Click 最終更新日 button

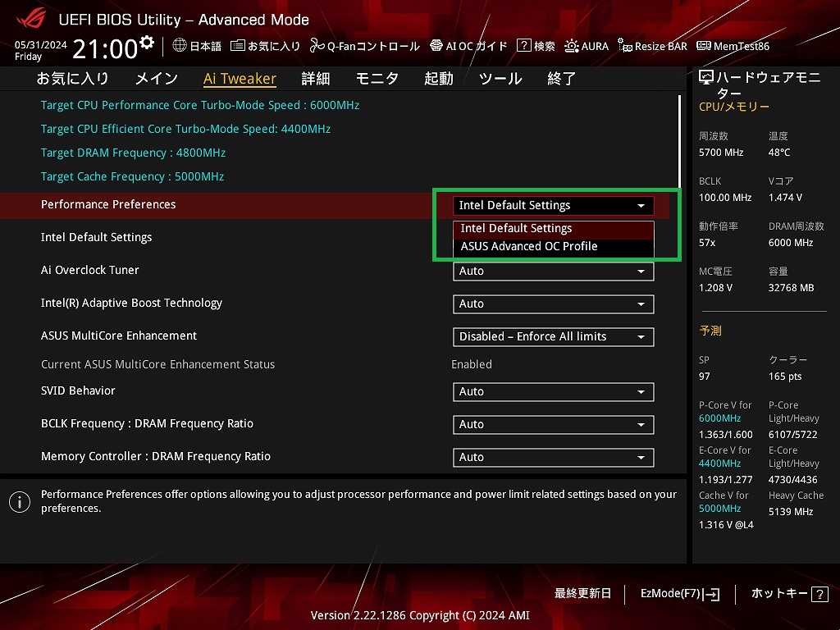pos(582,594)
